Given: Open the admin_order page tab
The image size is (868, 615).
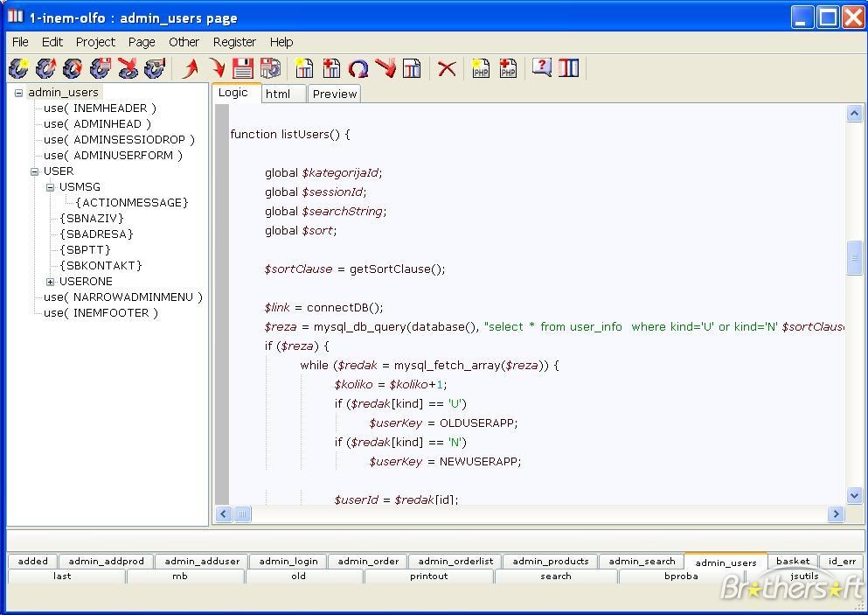Looking at the screenshot, I should [368, 562].
